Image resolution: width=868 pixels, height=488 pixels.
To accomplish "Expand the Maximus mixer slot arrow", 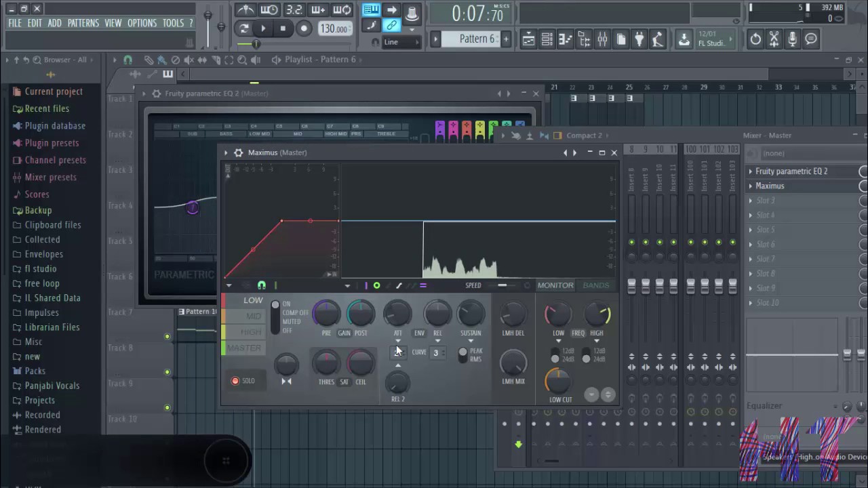I will [x=750, y=186].
